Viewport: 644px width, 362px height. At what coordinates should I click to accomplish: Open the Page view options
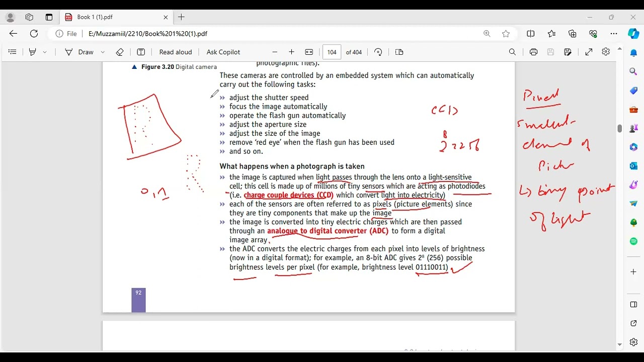point(399,52)
